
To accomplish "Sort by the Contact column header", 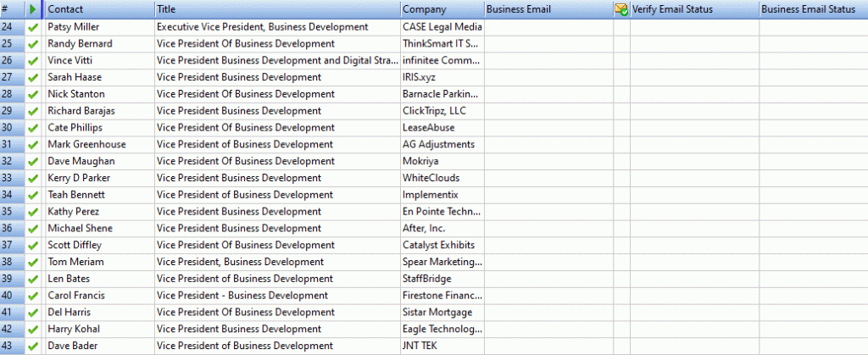I will click(x=100, y=9).
